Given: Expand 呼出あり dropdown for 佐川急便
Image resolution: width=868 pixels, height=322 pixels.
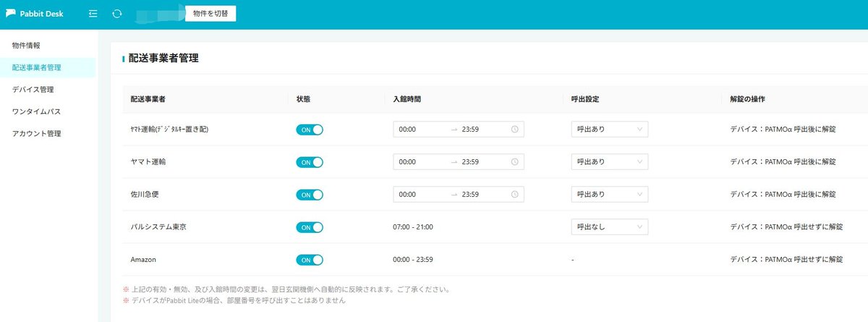Looking at the screenshot, I should pos(609,195).
